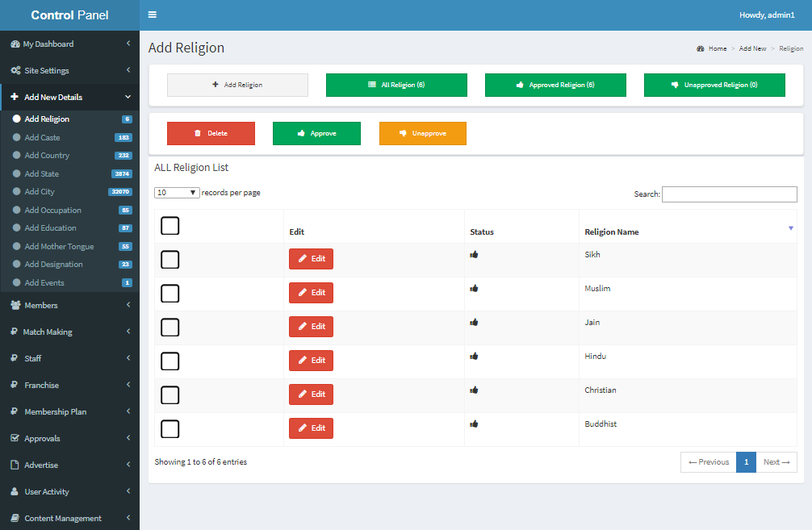Expand the Franchise menu
Viewport: 812px width, 530px height.
[x=70, y=385]
